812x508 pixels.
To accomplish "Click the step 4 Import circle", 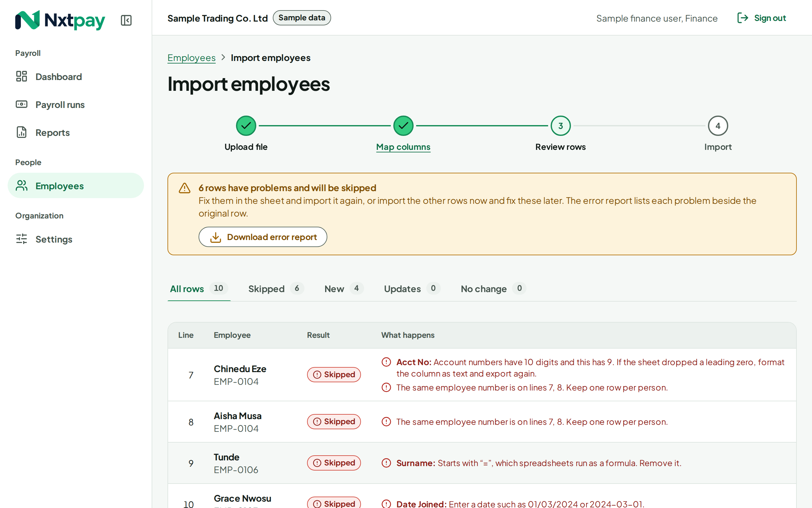I will click(x=718, y=126).
